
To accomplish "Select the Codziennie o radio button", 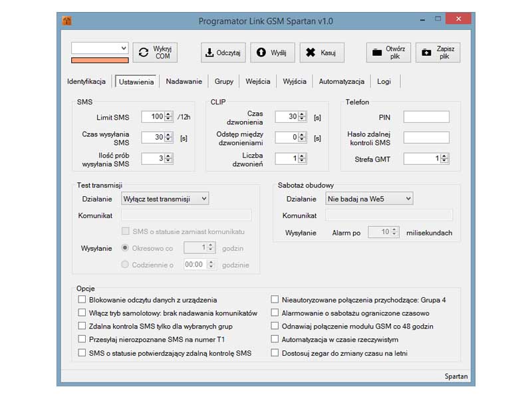I will (125, 264).
